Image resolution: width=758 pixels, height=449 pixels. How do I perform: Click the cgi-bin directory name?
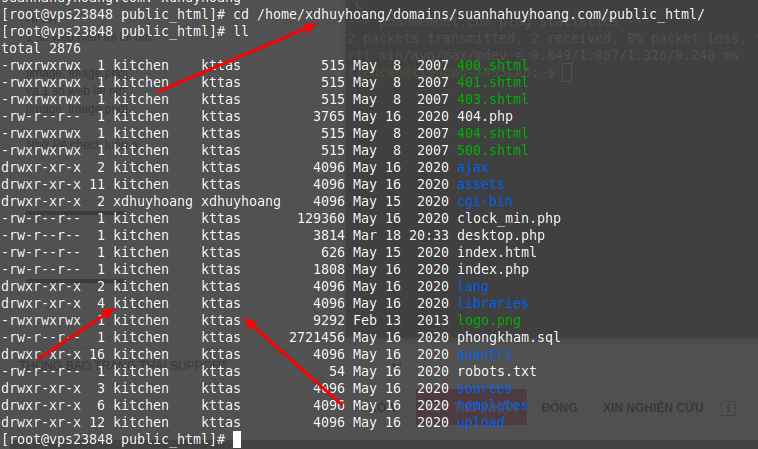(485, 202)
